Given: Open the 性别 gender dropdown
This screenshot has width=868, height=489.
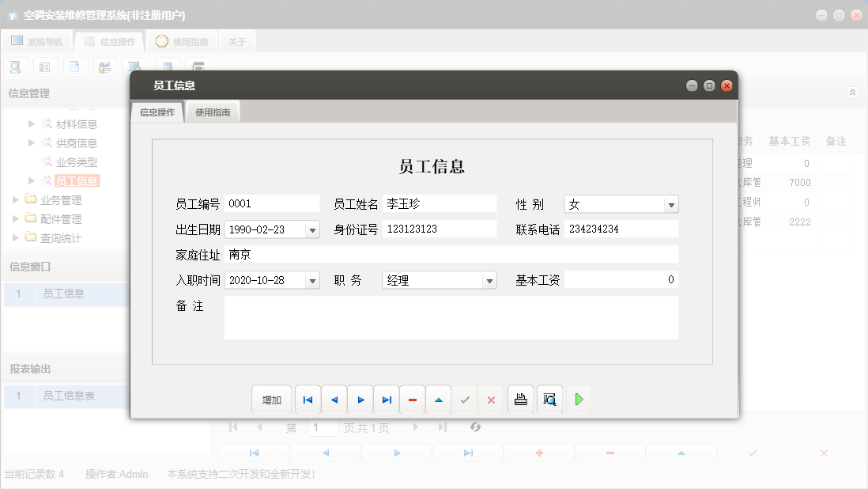Looking at the screenshot, I should click(x=670, y=203).
